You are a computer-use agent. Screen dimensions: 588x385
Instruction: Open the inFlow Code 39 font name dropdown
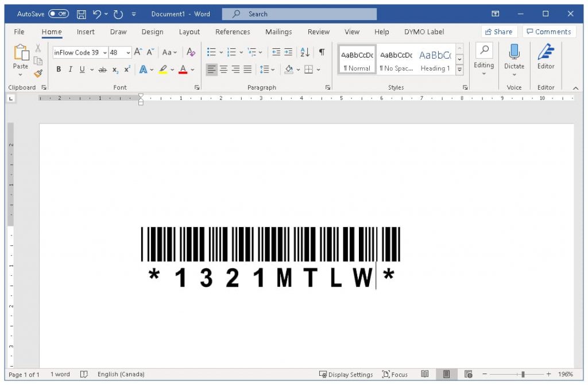tap(105, 52)
